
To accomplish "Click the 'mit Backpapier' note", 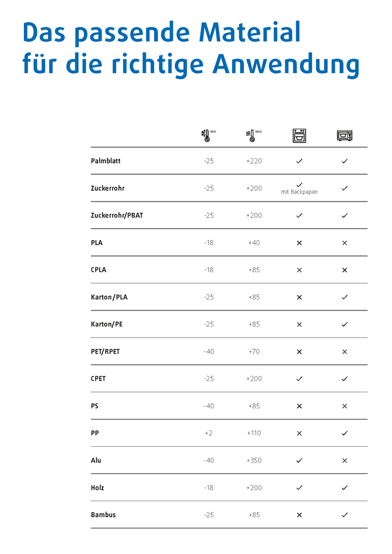I will (299, 192).
